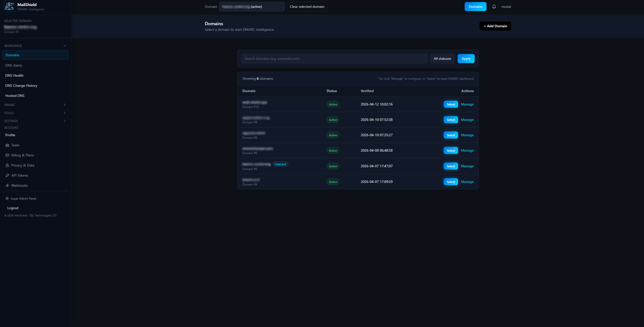The height and width of the screenshot is (327, 644).
Task: Open API Tokens page
Action: [x=20, y=175]
